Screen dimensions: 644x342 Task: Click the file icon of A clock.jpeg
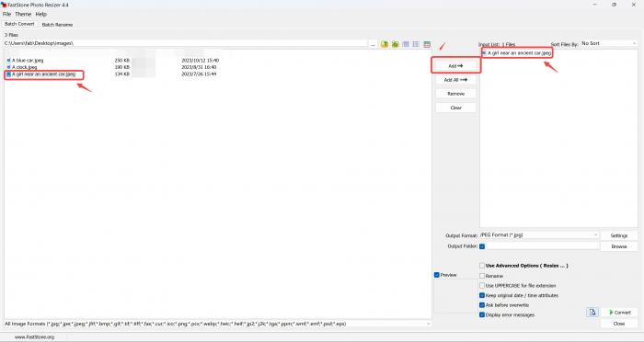coord(8,67)
